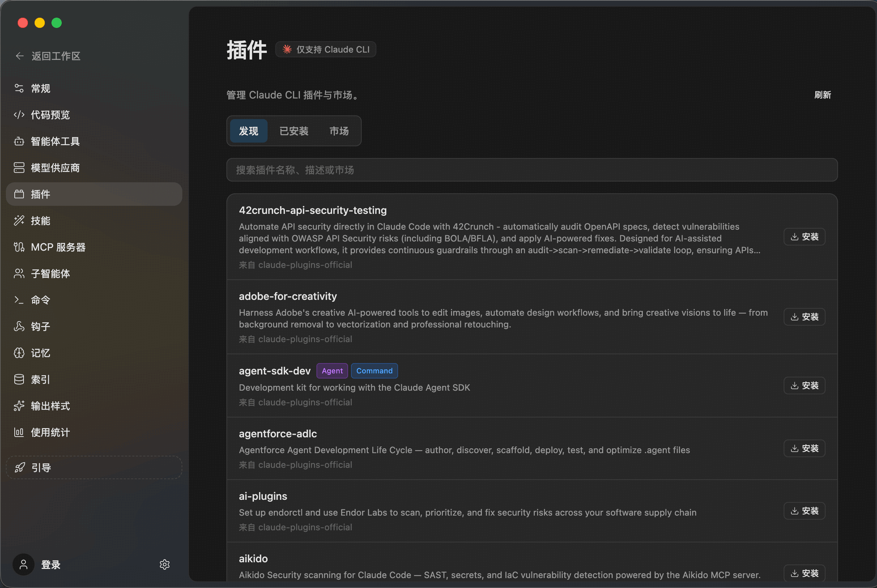Open the 市场 tab

(339, 131)
